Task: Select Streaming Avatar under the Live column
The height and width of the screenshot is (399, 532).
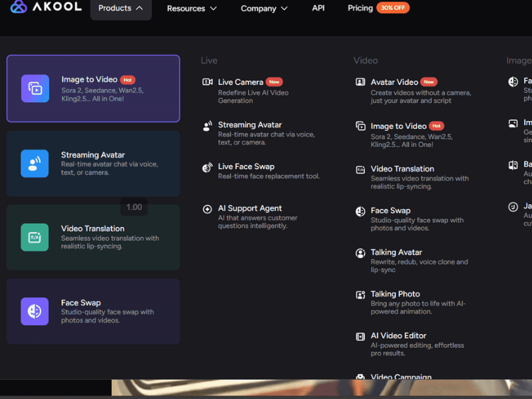Action: click(x=249, y=125)
